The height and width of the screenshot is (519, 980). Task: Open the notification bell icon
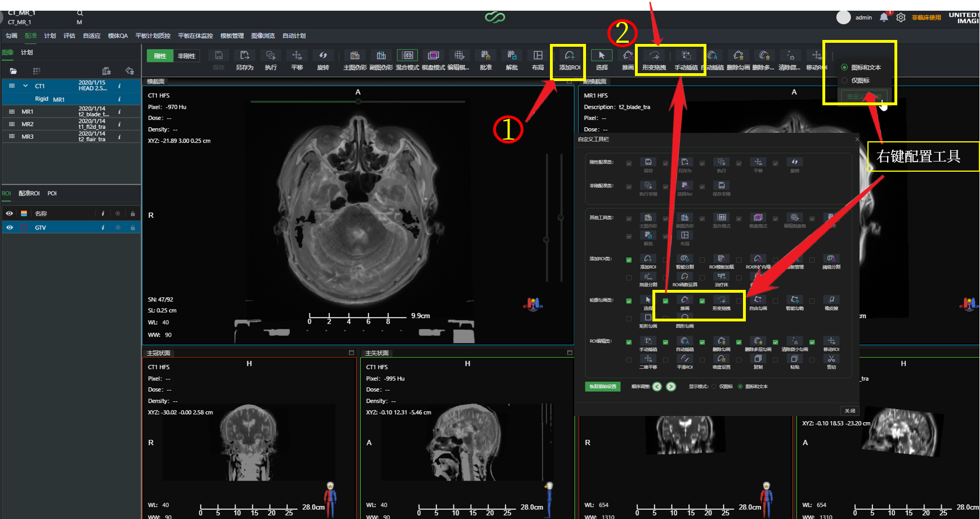pos(884,17)
